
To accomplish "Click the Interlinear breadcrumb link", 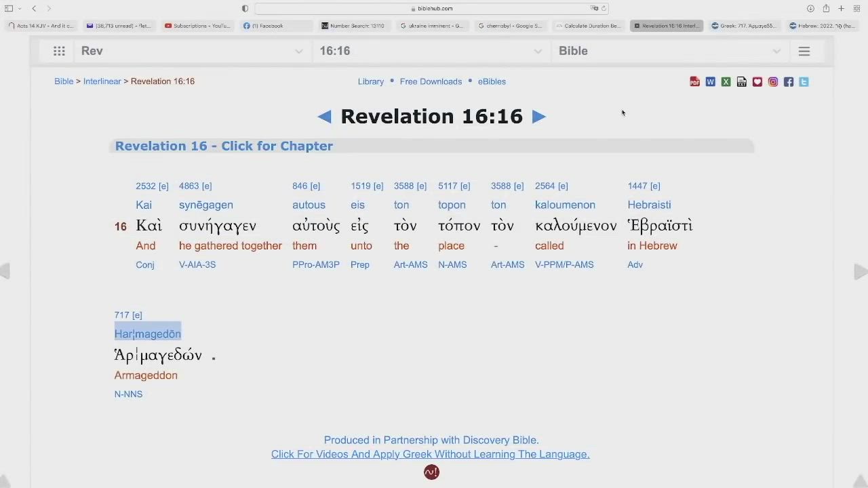I will pos(102,81).
